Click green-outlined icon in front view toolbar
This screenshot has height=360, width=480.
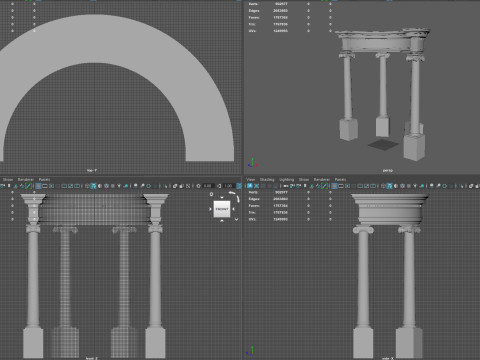[29, 186]
